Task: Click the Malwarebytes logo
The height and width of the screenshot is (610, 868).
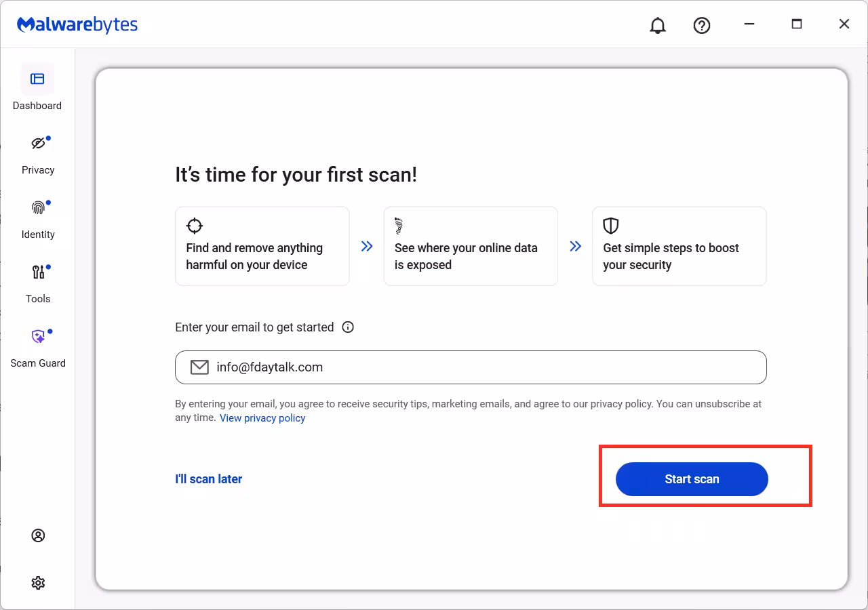Action: pyautogui.click(x=77, y=25)
